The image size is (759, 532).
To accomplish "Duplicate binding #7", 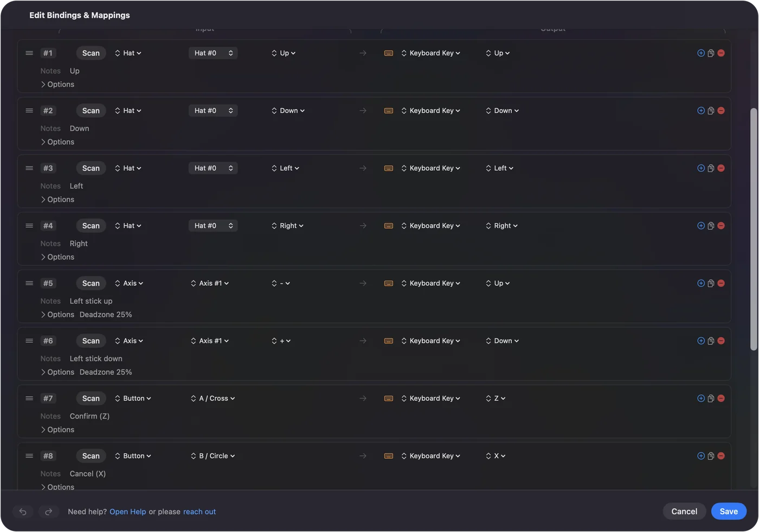I will tap(711, 398).
